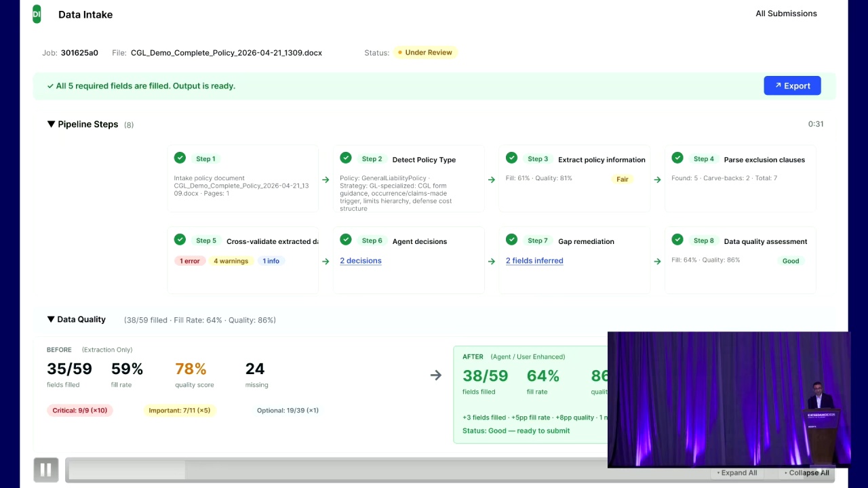Click the Step 8 green checkmark icon
Image resolution: width=868 pixels, height=488 pixels.
pyautogui.click(x=677, y=240)
